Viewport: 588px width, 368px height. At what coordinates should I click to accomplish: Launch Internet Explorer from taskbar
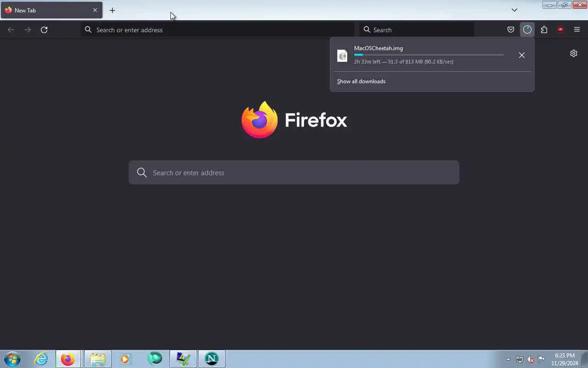41,359
